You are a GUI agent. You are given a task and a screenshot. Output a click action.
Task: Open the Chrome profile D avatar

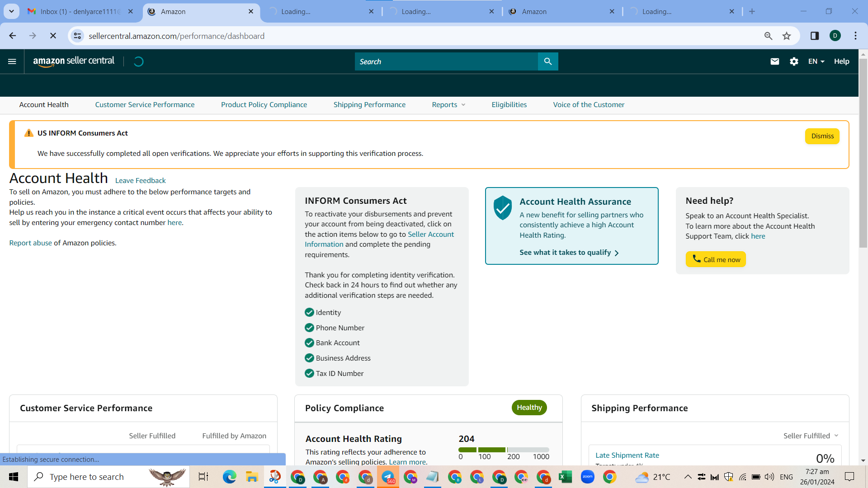[x=835, y=36]
